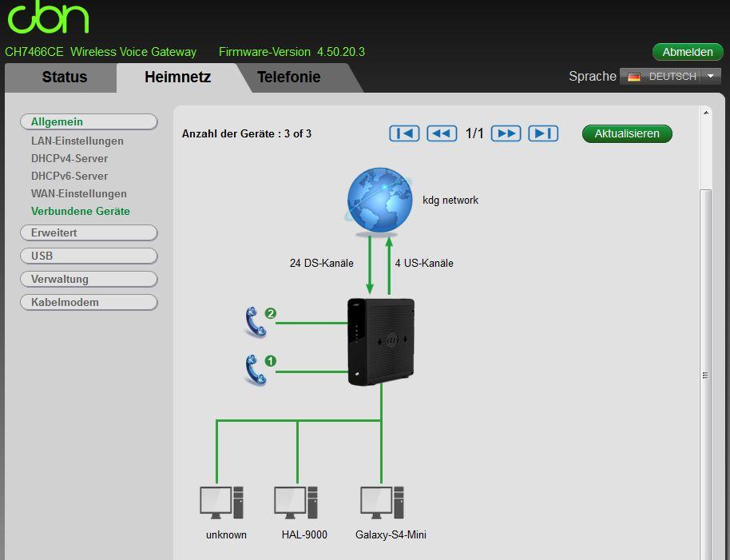Click the Abmelden logout button
Screen dimensions: 730x560
click(688, 52)
